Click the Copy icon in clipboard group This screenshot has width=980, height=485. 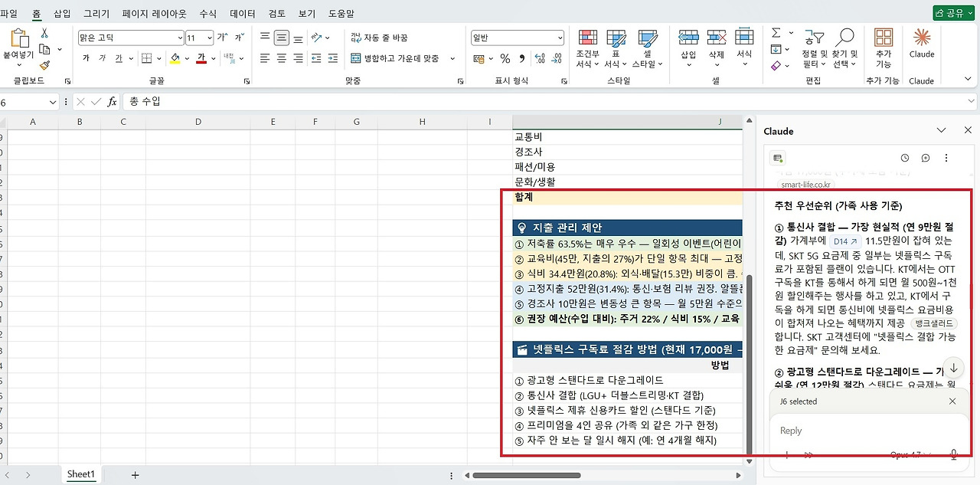pyautogui.click(x=44, y=49)
